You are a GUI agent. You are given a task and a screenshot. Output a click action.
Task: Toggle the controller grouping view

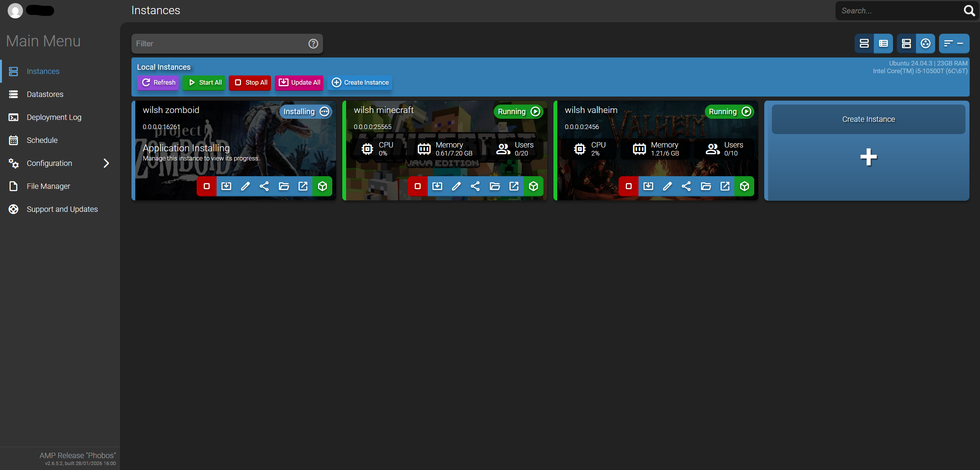(926, 43)
